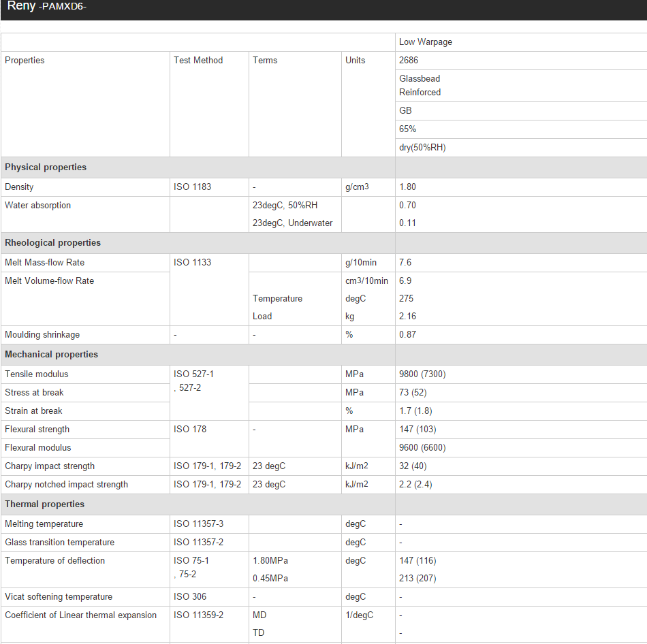Click the Glassbead Reinforced header cell
The image size is (647, 644).
tap(420, 86)
